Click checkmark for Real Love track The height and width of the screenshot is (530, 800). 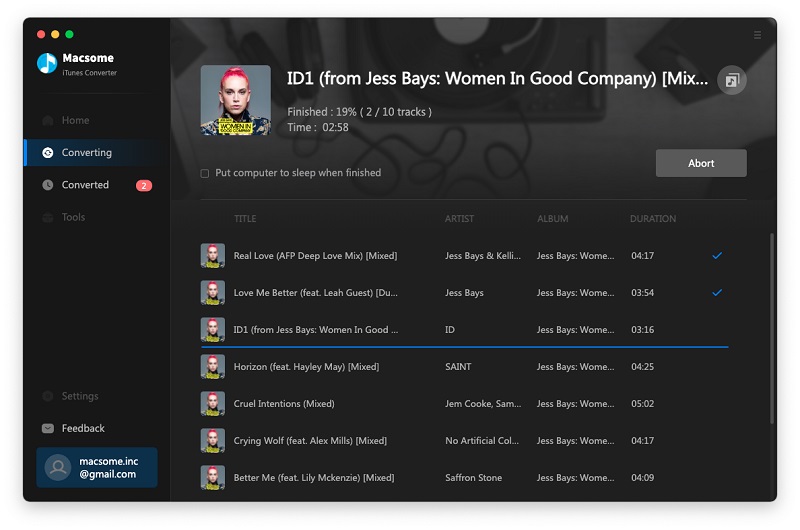coord(717,256)
